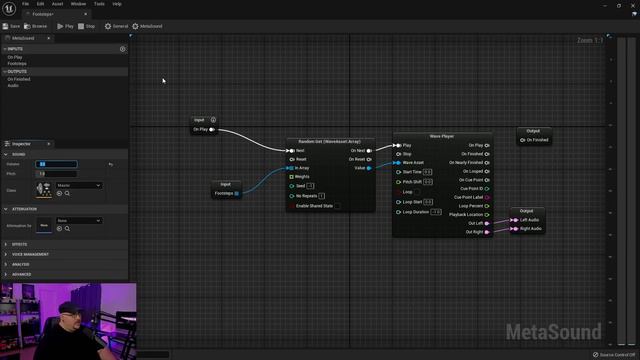Collapse the Outputs section
640x360 pixels.
click(x=5, y=71)
